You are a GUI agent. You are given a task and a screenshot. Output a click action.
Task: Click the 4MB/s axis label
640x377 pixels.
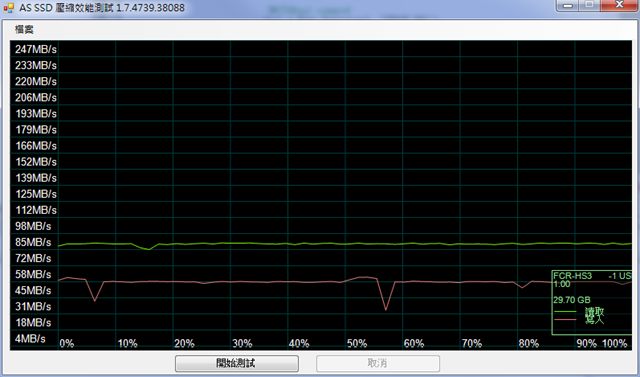(x=30, y=339)
